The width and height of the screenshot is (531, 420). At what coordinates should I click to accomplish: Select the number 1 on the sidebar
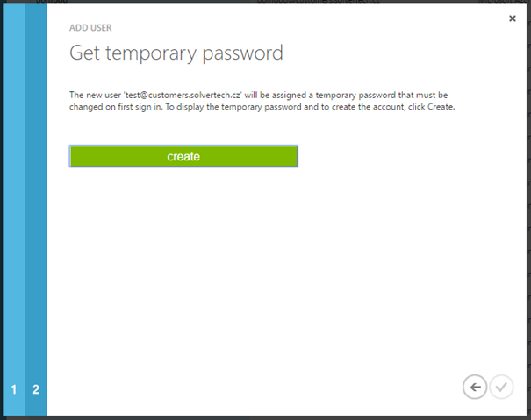[x=14, y=389]
